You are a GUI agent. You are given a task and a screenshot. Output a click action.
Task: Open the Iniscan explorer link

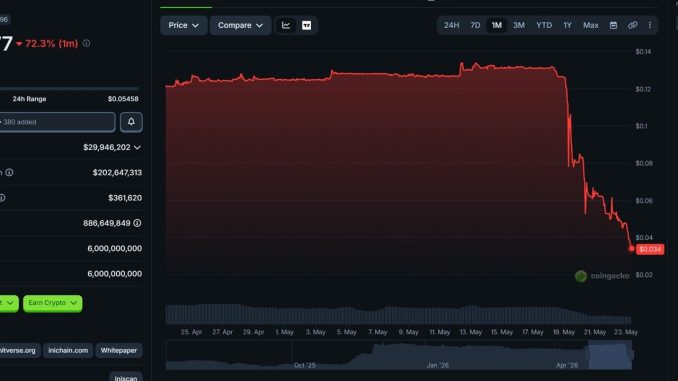point(126,377)
